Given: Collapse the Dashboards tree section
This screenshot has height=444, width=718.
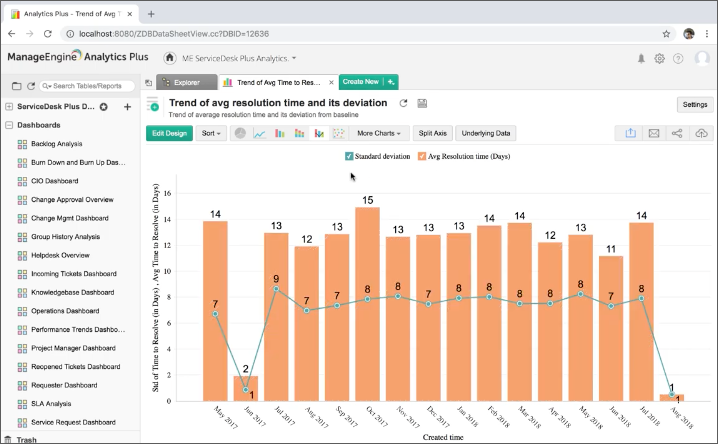Looking at the screenshot, I should 9,125.
